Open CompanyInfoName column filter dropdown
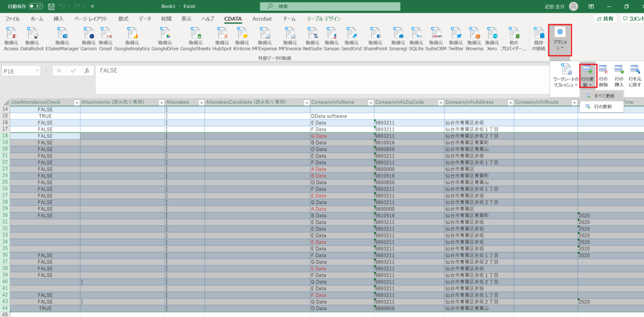 click(370, 102)
